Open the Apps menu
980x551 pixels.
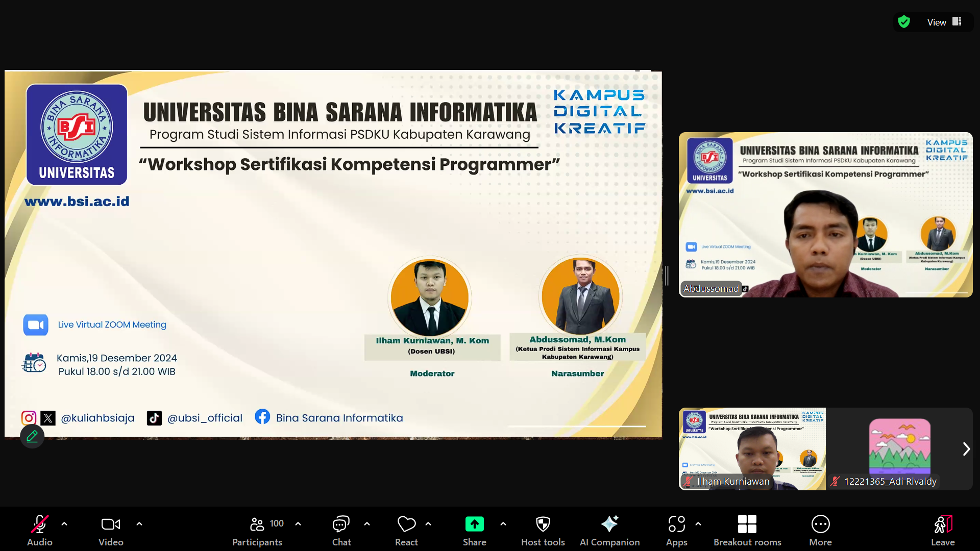coord(676,524)
